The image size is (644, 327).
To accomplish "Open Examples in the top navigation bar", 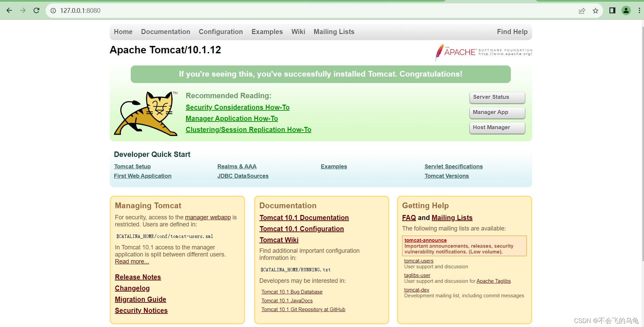I will pos(267,32).
